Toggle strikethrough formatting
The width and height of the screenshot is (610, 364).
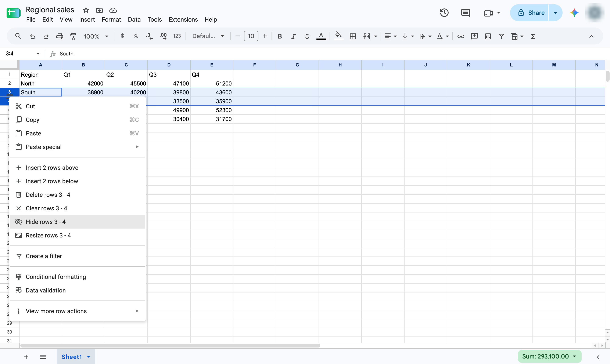307,36
